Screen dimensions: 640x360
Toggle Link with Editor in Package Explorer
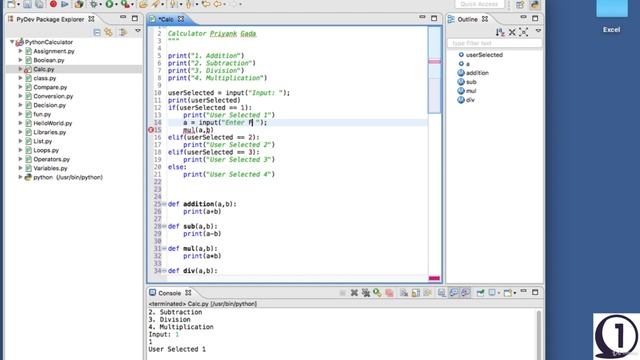coord(109,32)
